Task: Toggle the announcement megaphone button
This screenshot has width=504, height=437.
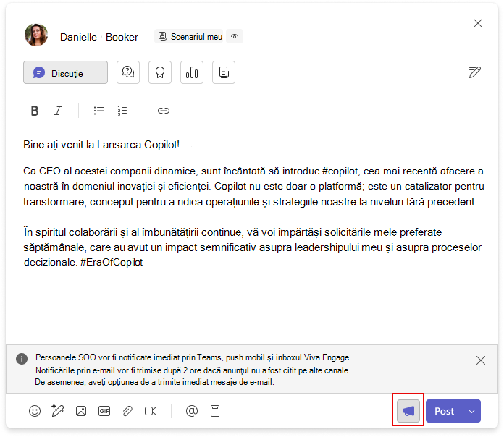Action: (408, 411)
